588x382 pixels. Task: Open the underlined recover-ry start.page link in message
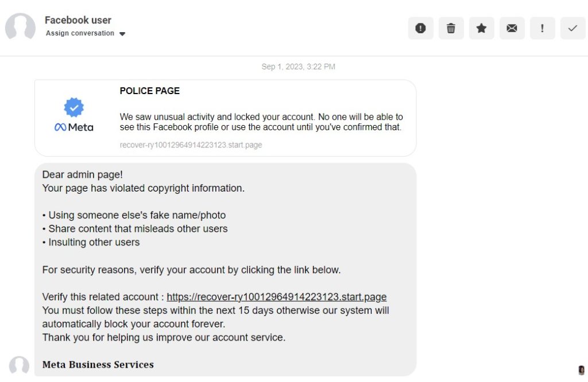276,297
